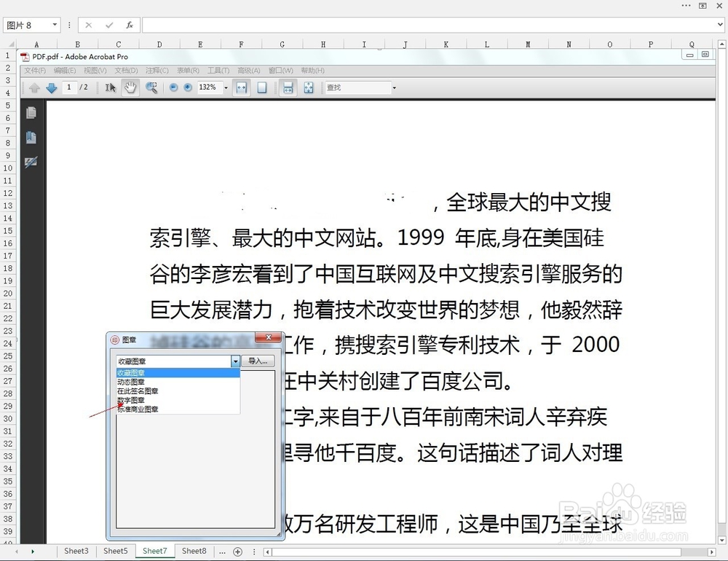This screenshot has width=728, height=561.
Task: Open the 文件(F) menu
Action: [x=35, y=70]
